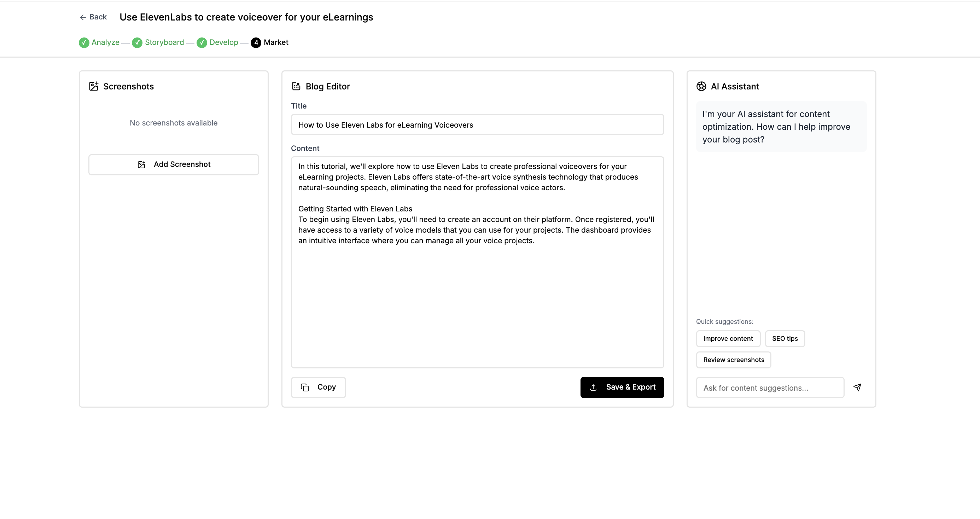Switch to the Develop step
The width and height of the screenshot is (980, 519).
[x=224, y=43]
